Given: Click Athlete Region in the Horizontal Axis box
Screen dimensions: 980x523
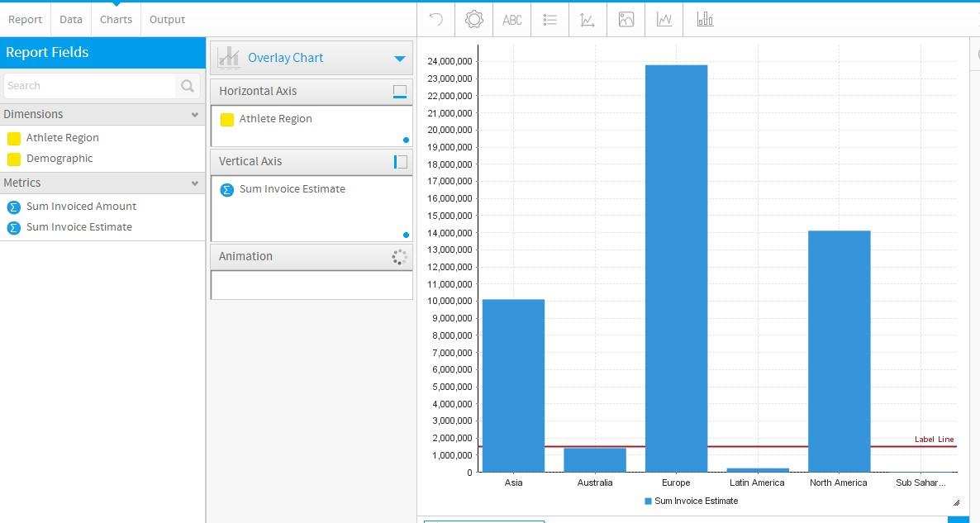Looking at the screenshot, I should tap(276, 119).
